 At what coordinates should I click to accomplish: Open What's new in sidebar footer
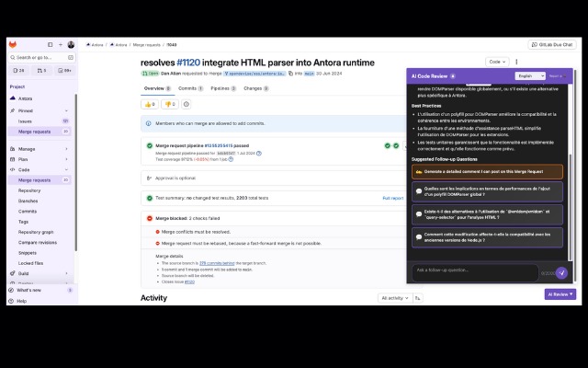click(40, 291)
